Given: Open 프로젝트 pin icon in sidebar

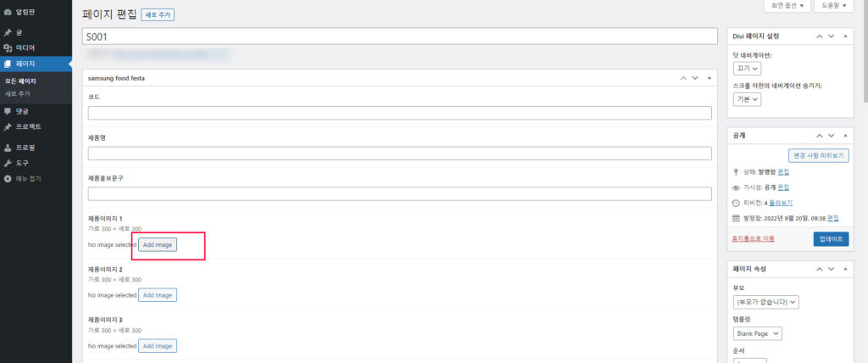Looking at the screenshot, I should [7, 126].
